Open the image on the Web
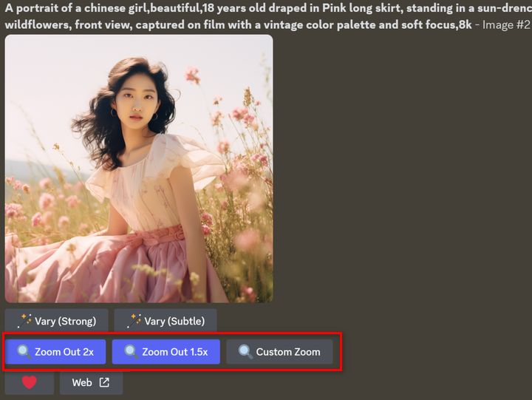Screen dimensions: 532x400 point(92,383)
